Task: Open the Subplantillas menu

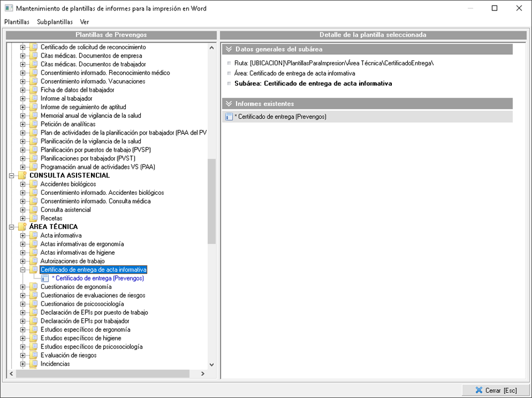Action: [x=54, y=22]
